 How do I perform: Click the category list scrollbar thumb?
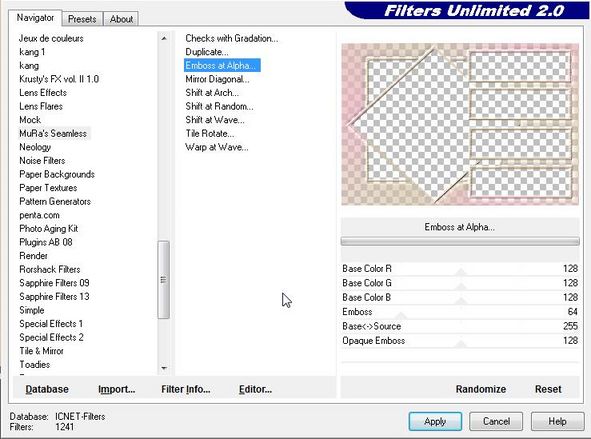[164, 280]
